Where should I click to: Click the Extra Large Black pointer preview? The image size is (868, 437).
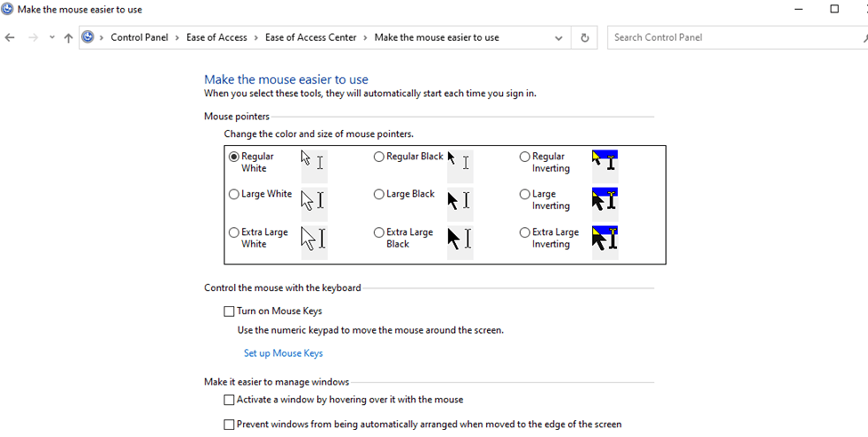click(459, 242)
